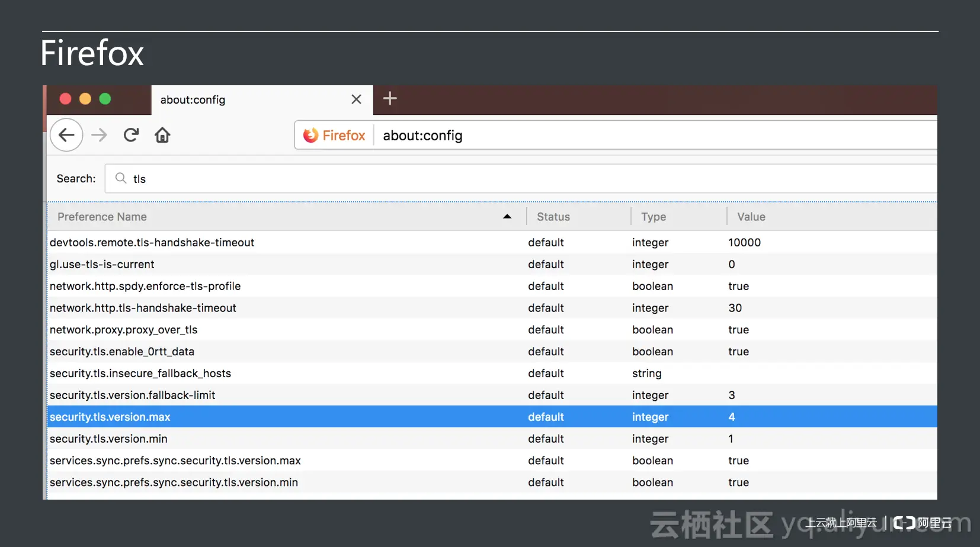Screen dimensions: 980x547
Task: Click boolean type of services.sync security.tls.version.max
Action: pyautogui.click(x=653, y=461)
